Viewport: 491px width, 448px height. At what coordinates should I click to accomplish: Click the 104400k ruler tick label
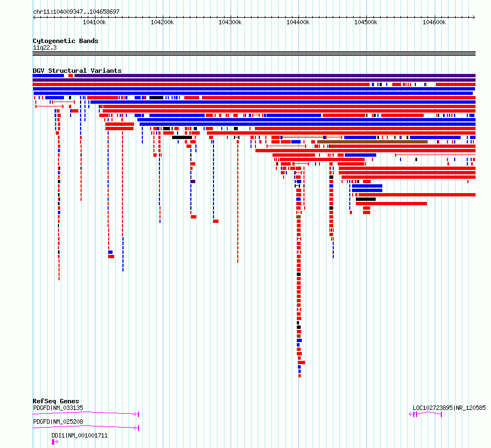298,22
